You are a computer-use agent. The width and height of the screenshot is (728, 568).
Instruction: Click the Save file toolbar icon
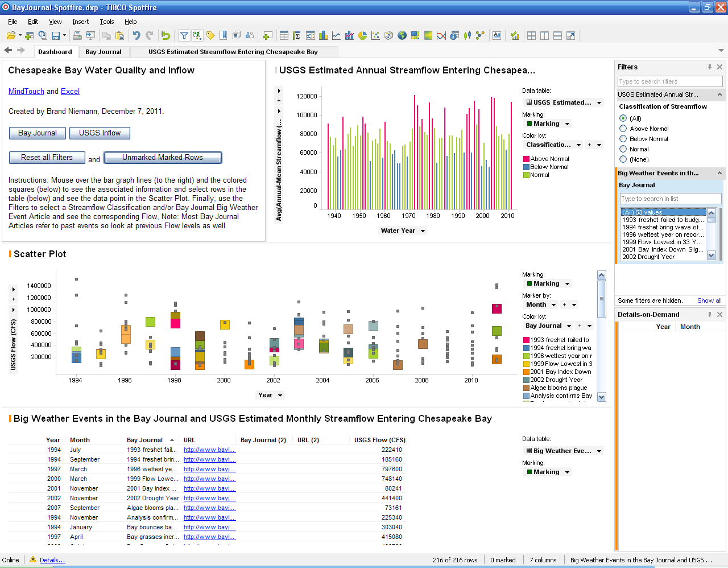point(56,36)
